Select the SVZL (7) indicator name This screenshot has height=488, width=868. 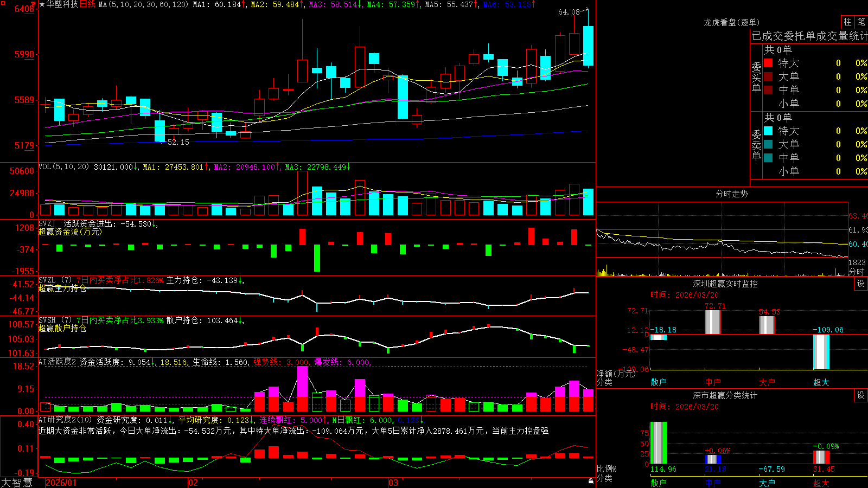pos(55,280)
